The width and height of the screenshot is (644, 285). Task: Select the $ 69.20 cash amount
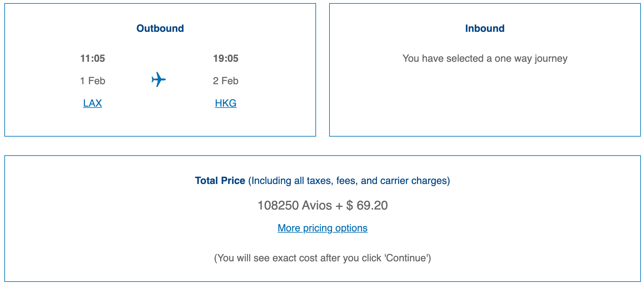367,205
